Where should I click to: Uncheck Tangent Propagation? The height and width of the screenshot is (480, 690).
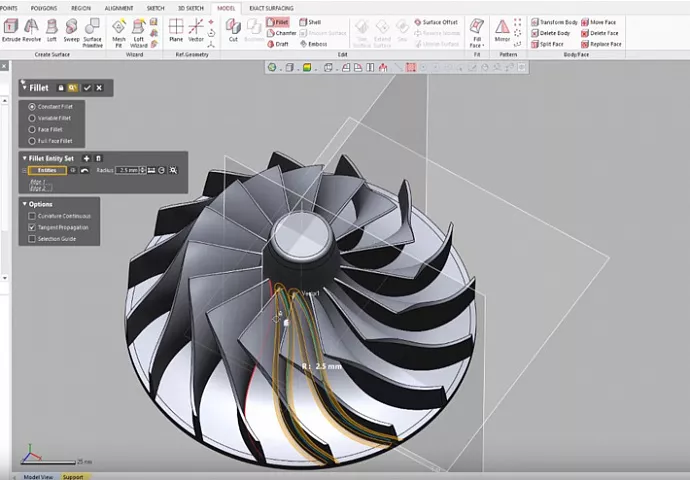(x=32, y=227)
